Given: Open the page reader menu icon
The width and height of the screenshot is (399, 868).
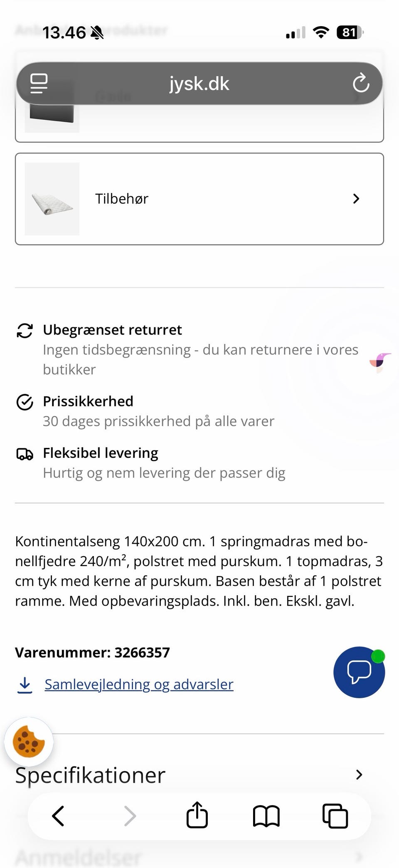Looking at the screenshot, I should pos(39,83).
